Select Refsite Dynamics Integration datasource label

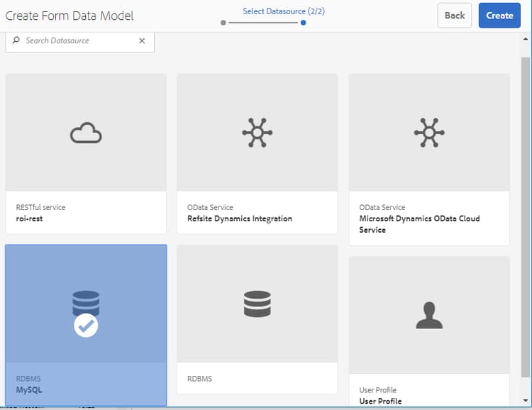[240, 218]
